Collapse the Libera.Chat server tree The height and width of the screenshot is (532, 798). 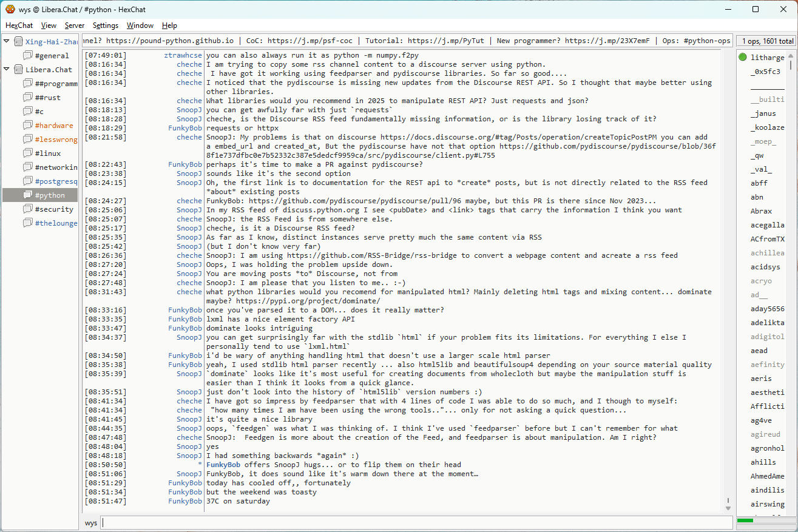7,70
